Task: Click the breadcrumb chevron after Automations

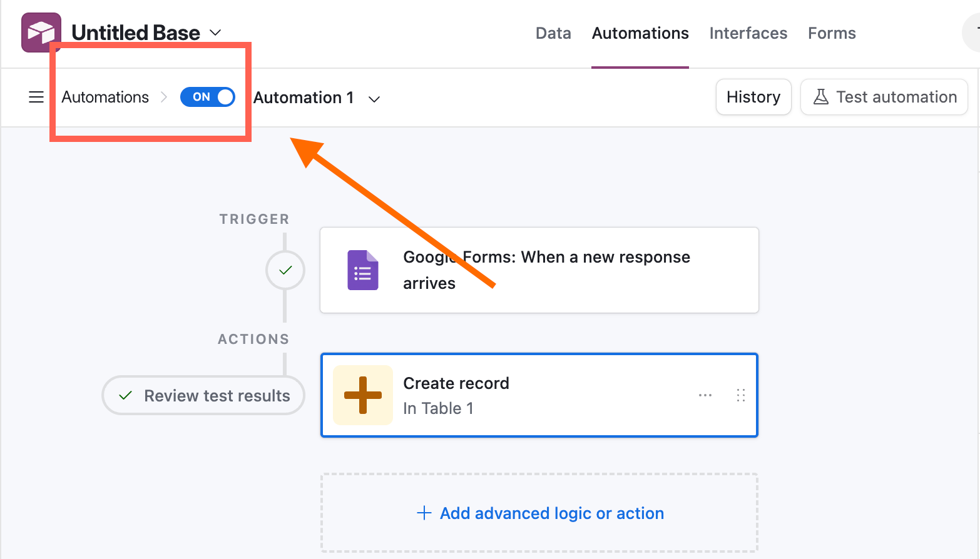Action: (164, 97)
